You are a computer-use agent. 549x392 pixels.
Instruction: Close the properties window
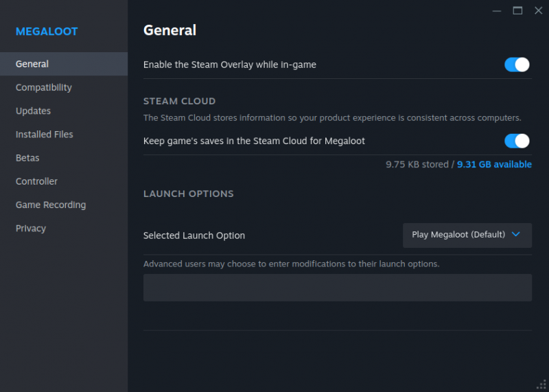[x=539, y=11]
